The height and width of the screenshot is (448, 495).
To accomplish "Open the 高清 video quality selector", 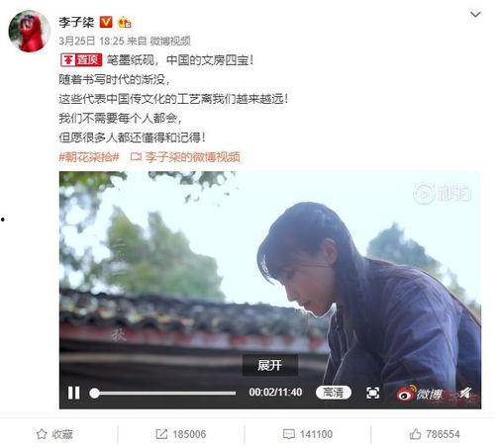I will [x=334, y=393].
